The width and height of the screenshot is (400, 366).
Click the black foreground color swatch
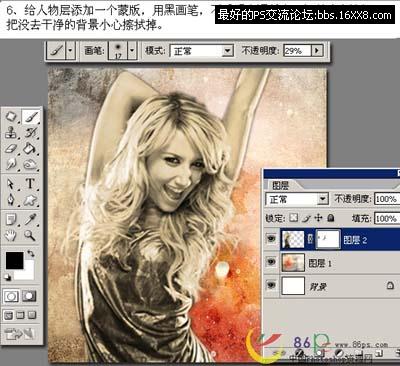15,260
